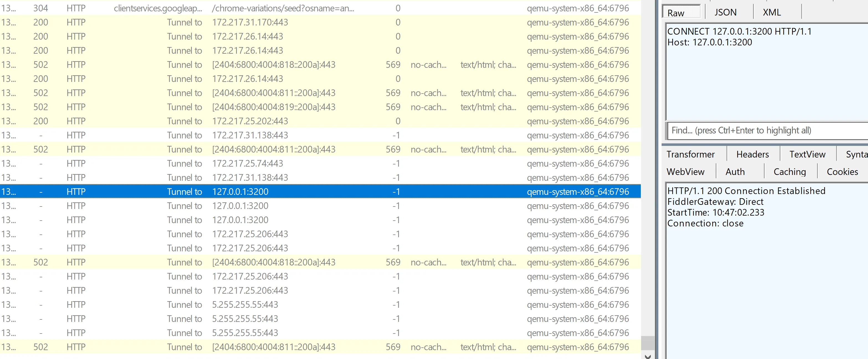868x359 pixels.
Task: Select the tunnel to 172.217.25.202:443 session
Action: point(250,121)
